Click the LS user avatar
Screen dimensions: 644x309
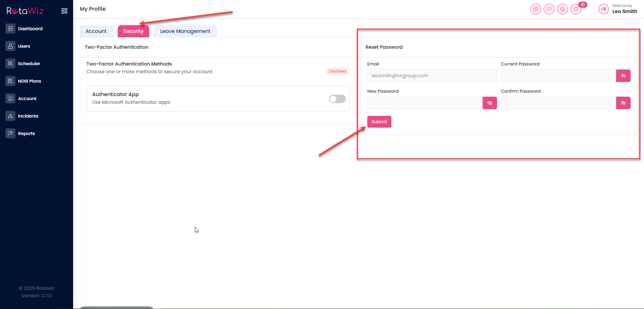click(603, 9)
